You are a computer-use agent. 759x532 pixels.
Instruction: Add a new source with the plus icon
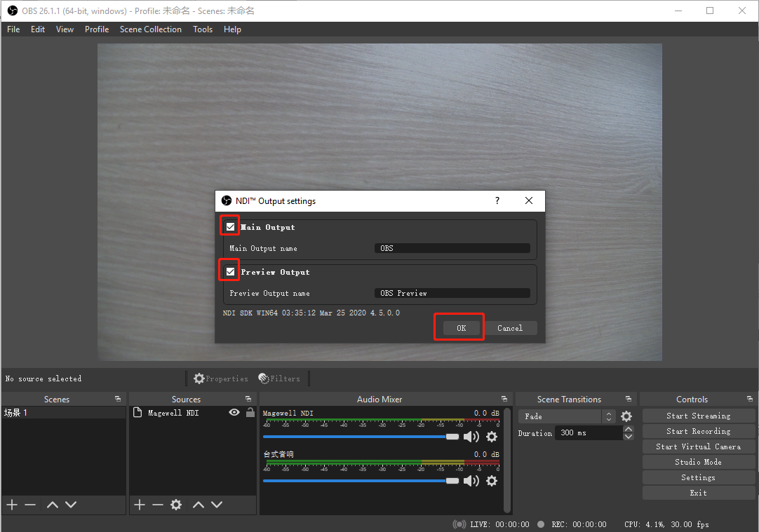139,504
